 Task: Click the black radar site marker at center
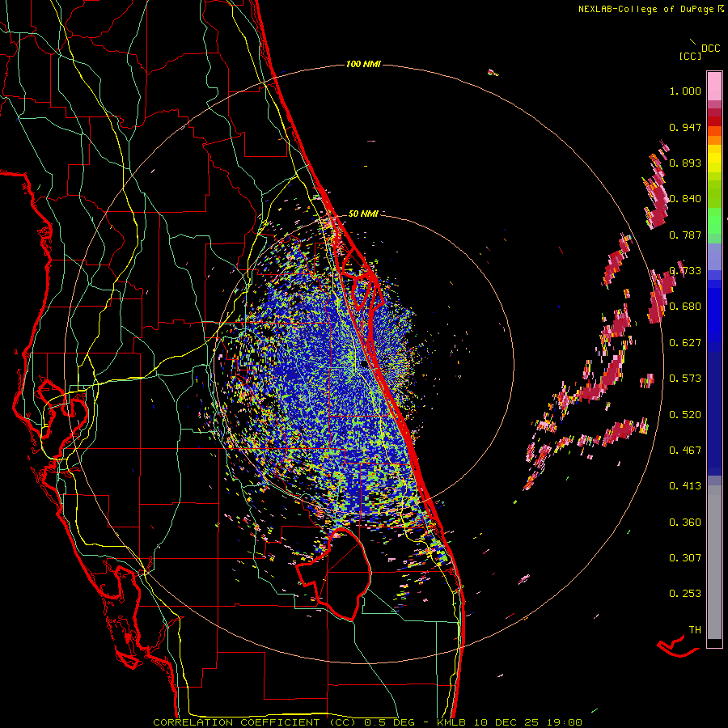[x=363, y=365]
